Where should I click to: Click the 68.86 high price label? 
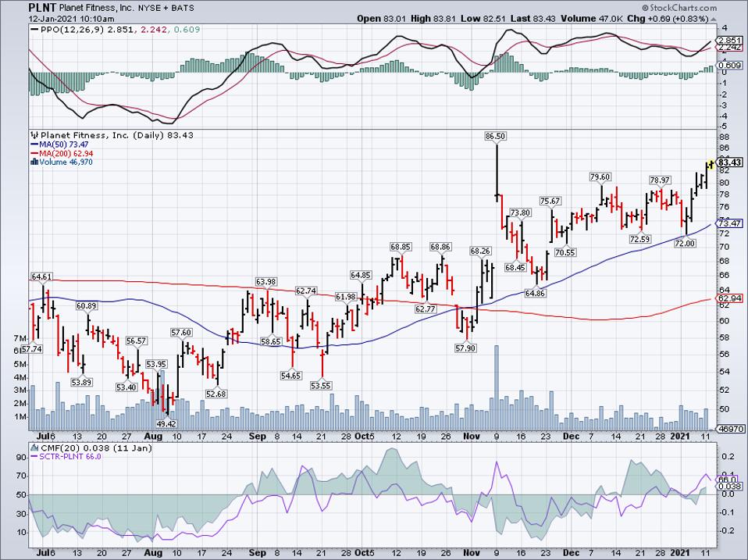click(440, 247)
